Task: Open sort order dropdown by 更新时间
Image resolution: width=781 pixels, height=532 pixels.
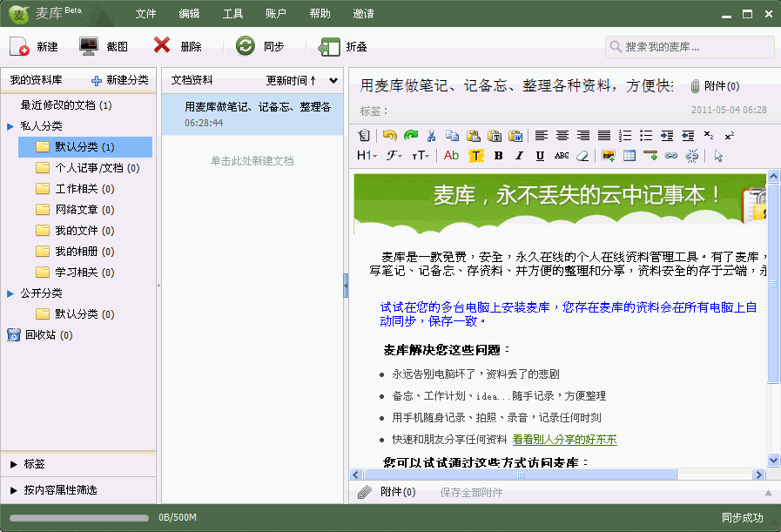Action: pos(333,80)
